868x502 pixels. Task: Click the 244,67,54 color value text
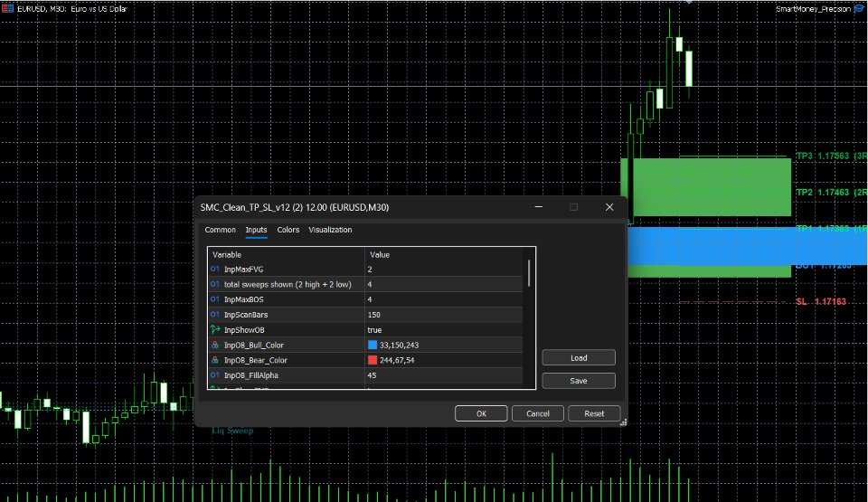click(x=397, y=360)
